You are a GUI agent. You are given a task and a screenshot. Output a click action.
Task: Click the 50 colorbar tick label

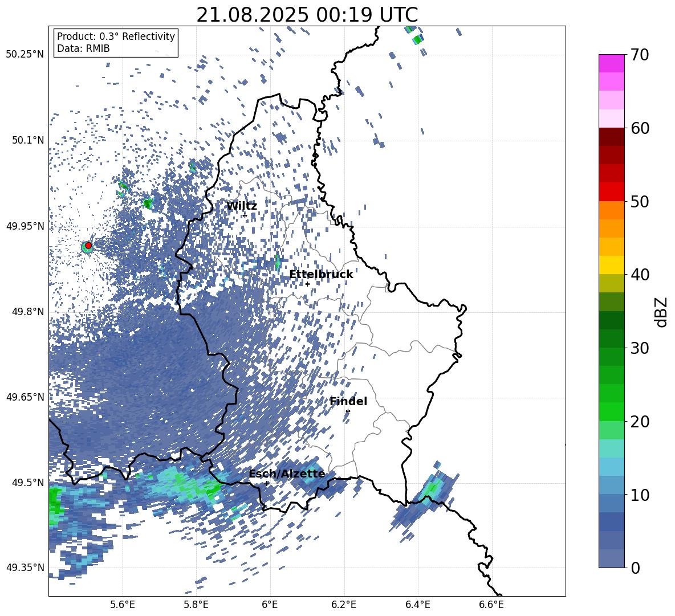639,201
